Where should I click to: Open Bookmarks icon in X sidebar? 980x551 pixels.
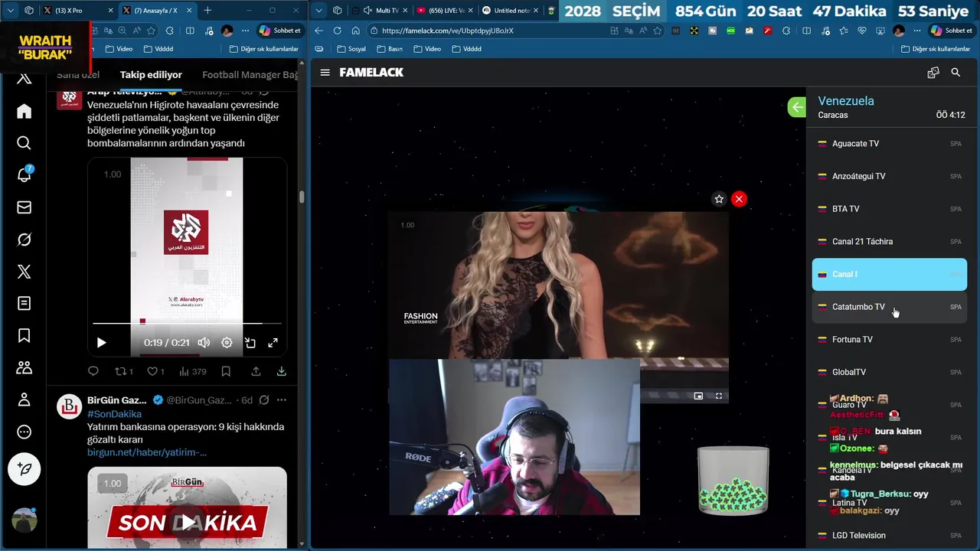[x=24, y=336]
